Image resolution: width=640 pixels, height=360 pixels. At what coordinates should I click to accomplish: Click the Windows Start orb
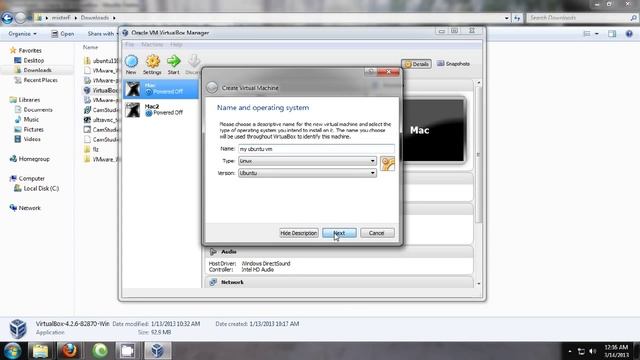point(12,351)
